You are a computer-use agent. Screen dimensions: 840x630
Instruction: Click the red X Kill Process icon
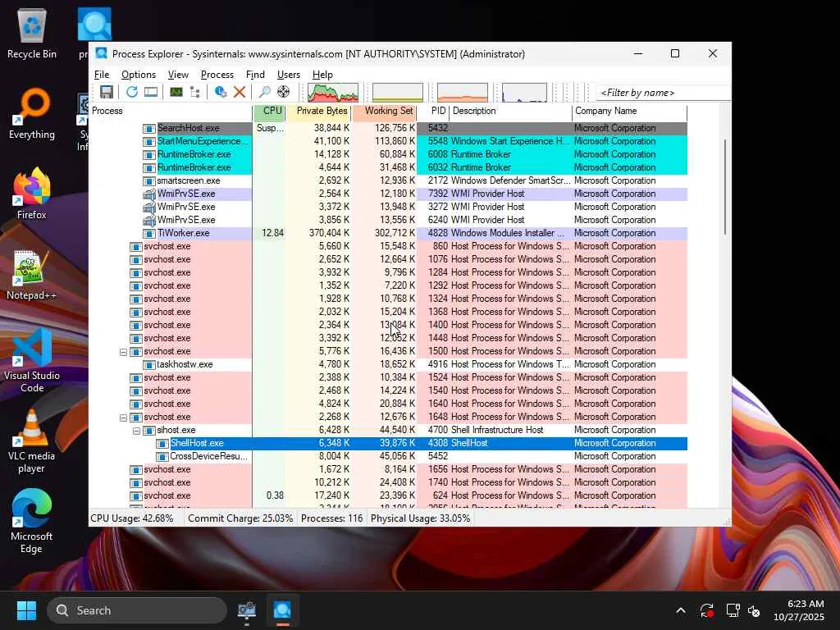240,92
